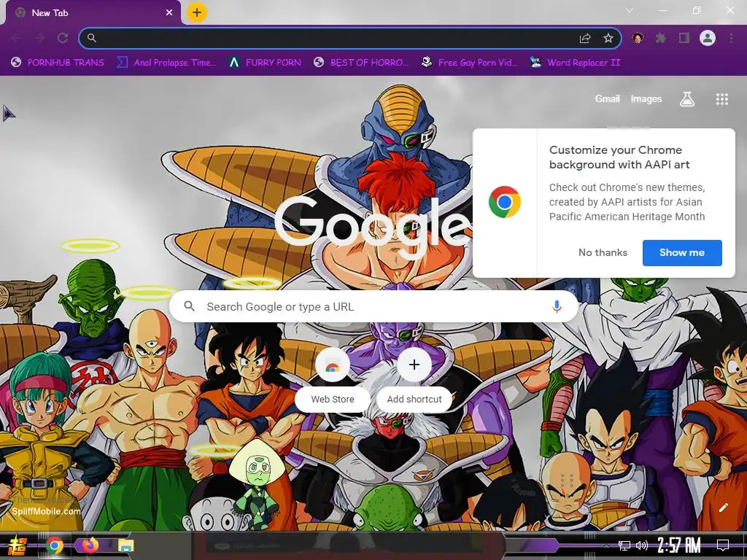Open the Web Store shortcut
Viewport: 747px width, 560px height.
click(x=333, y=379)
